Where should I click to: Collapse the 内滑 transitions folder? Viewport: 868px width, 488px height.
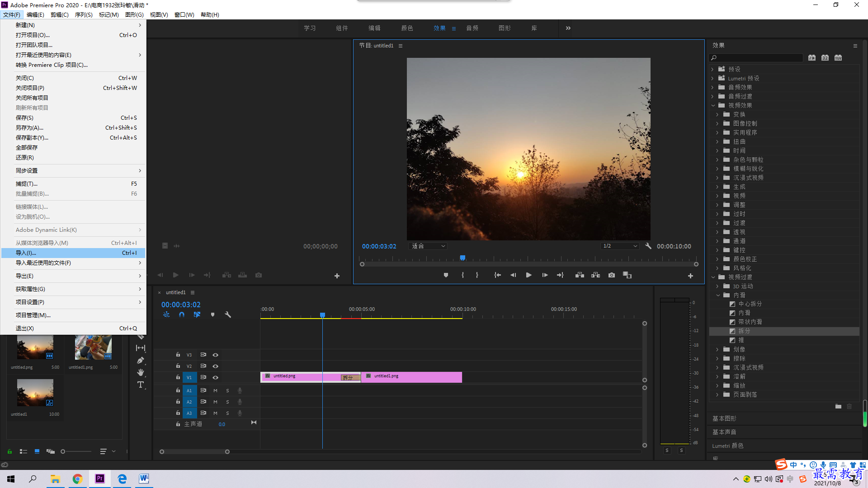718,295
